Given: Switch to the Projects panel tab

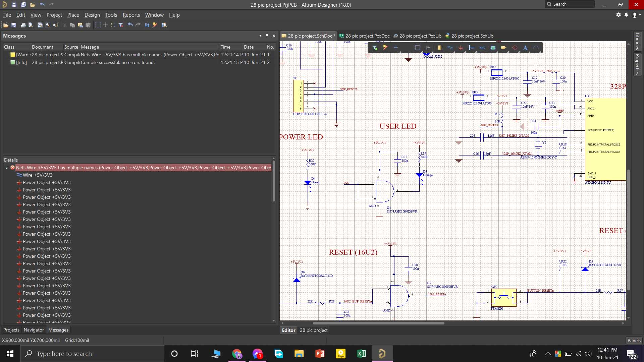Looking at the screenshot, I should pos(11,330).
